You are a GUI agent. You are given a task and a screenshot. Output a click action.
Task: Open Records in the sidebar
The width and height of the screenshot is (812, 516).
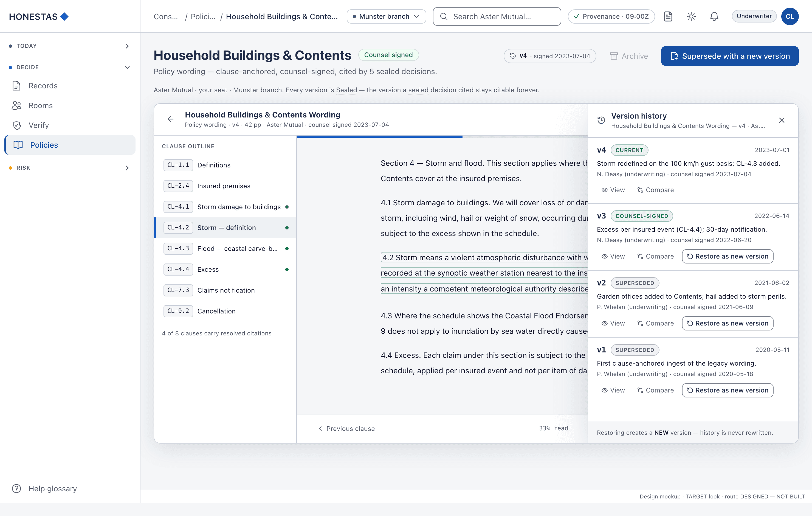tap(70, 86)
